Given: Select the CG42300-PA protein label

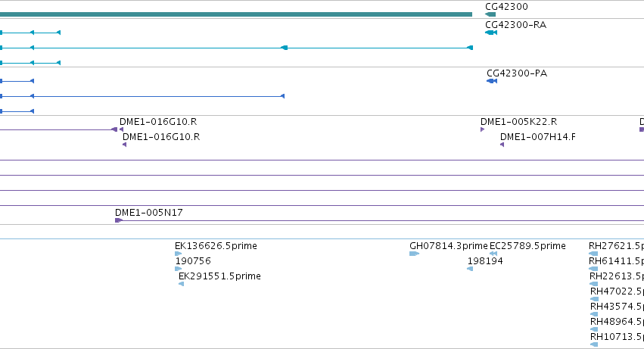Looking at the screenshot, I should 517,73.
